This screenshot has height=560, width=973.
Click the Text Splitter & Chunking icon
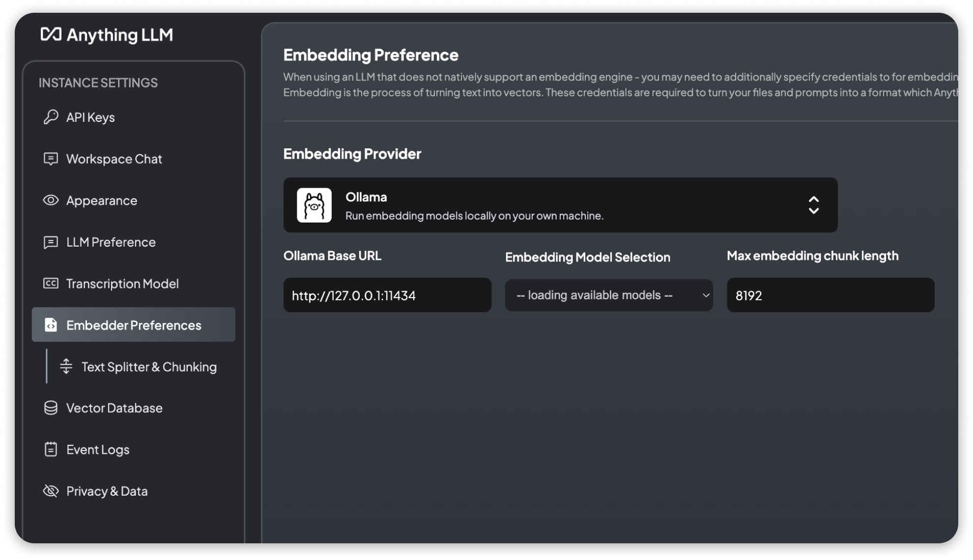(x=66, y=366)
